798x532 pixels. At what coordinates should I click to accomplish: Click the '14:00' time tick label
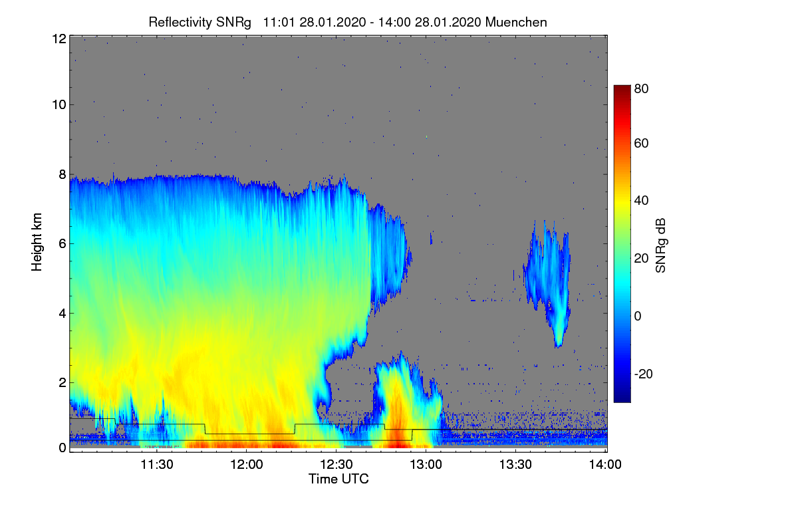pyautogui.click(x=606, y=465)
